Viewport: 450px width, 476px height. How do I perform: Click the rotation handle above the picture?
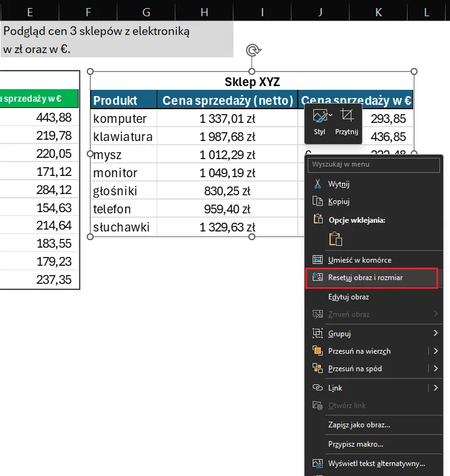pyautogui.click(x=252, y=50)
